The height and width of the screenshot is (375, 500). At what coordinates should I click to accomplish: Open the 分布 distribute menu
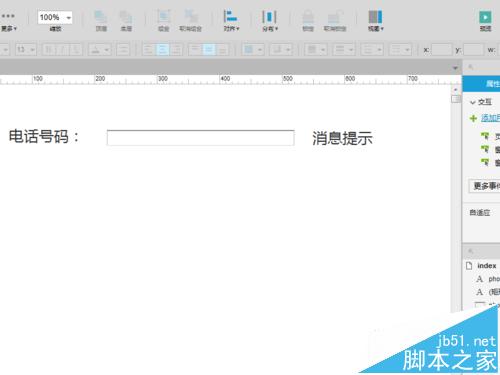click(270, 21)
